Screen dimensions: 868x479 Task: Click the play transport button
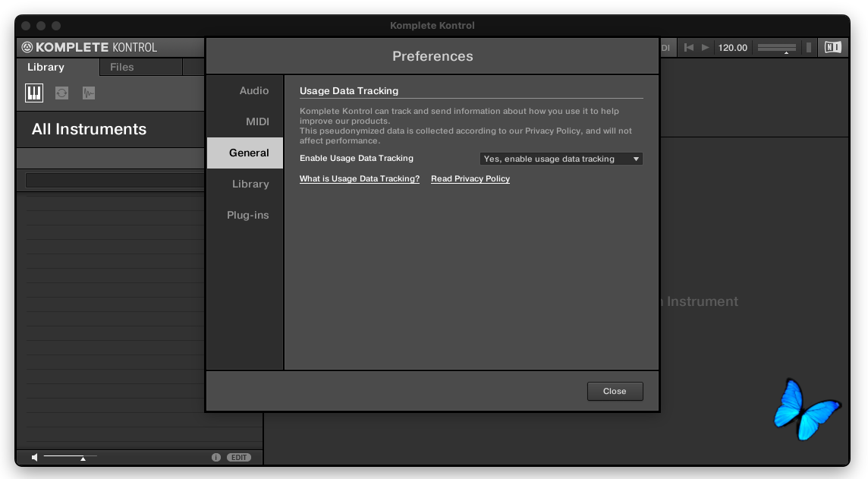(706, 48)
